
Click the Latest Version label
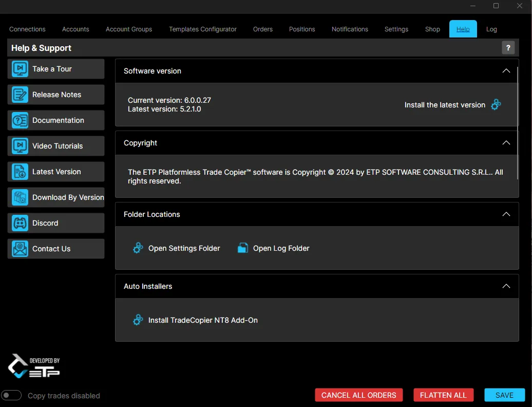coord(56,172)
